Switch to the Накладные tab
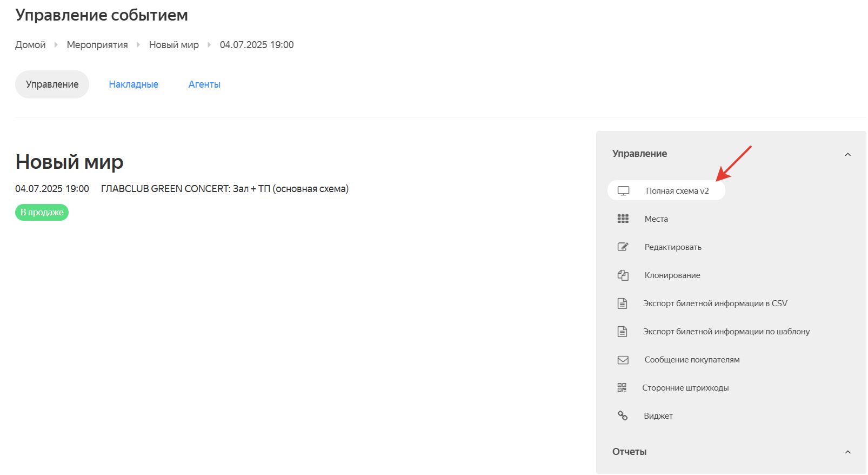The width and height of the screenshot is (868, 475). click(133, 84)
